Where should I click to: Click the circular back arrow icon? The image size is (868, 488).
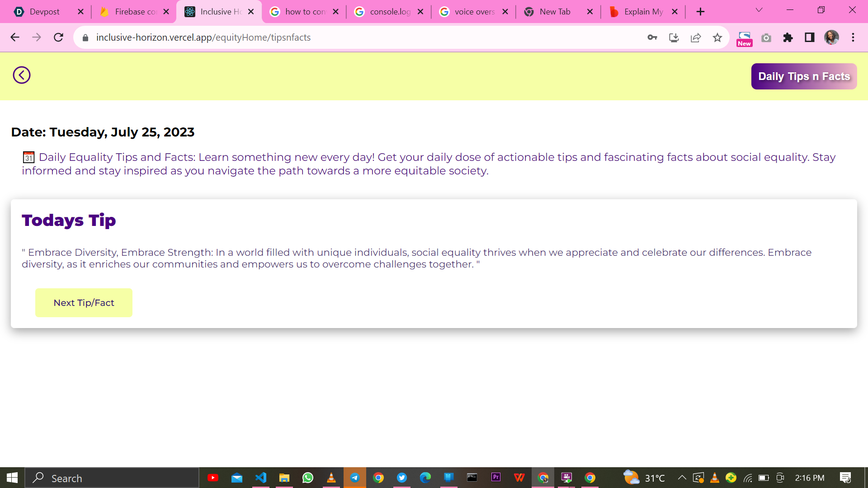click(x=22, y=75)
